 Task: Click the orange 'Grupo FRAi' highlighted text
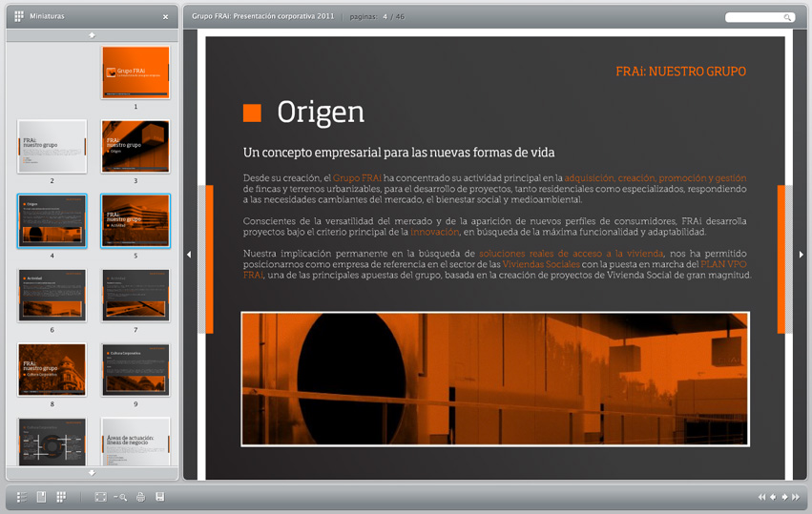pos(357,178)
